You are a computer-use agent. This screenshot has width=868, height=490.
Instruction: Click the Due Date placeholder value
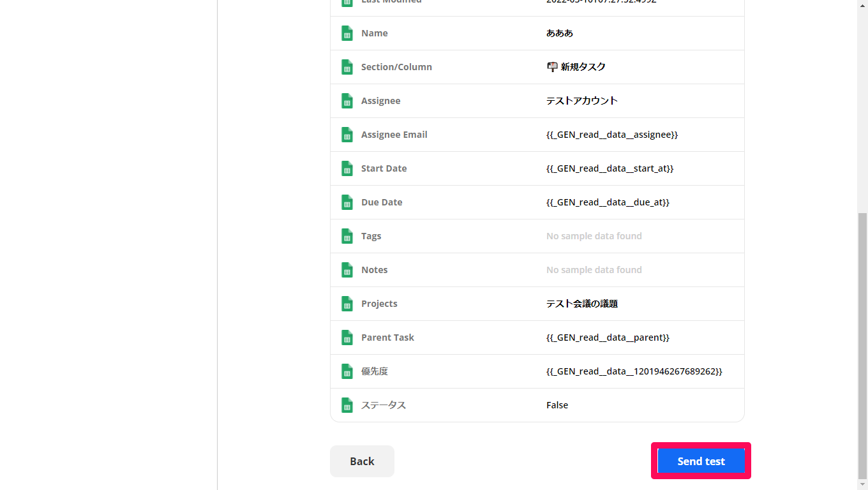(x=607, y=202)
